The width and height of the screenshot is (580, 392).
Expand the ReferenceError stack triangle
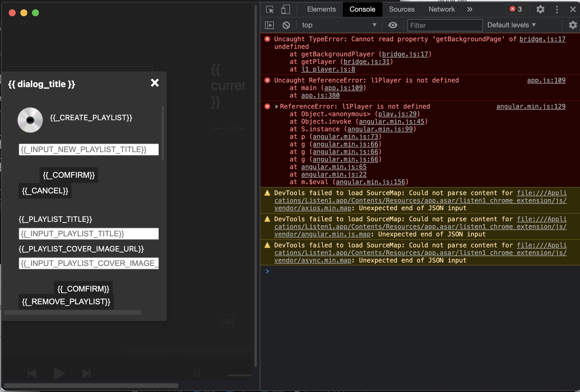coord(277,107)
